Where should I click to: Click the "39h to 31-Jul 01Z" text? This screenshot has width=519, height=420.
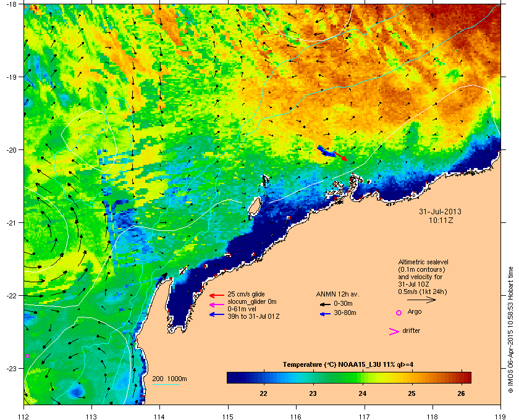click(x=253, y=316)
